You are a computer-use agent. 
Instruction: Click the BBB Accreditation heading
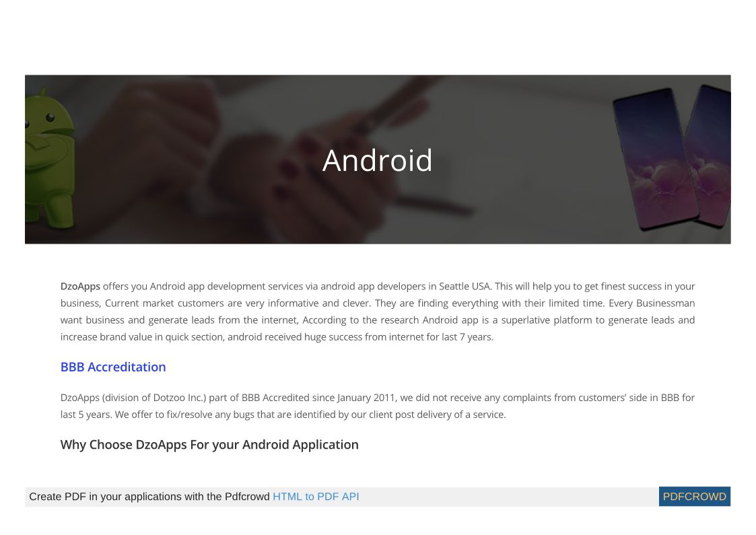[113, 367]
